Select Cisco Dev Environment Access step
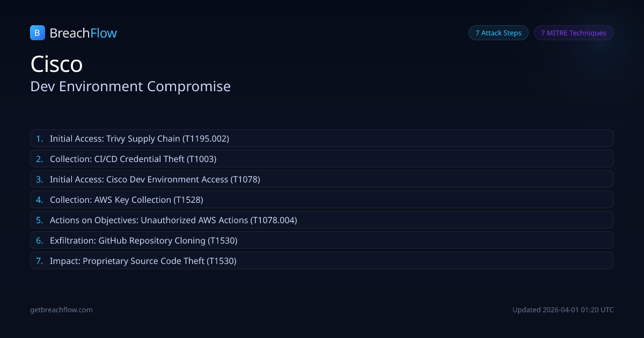The width and height of the screenshot is (644, 338). coord(155,179)
